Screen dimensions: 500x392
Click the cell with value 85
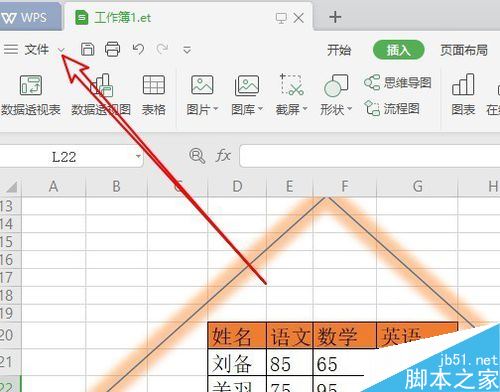(290, 362)
